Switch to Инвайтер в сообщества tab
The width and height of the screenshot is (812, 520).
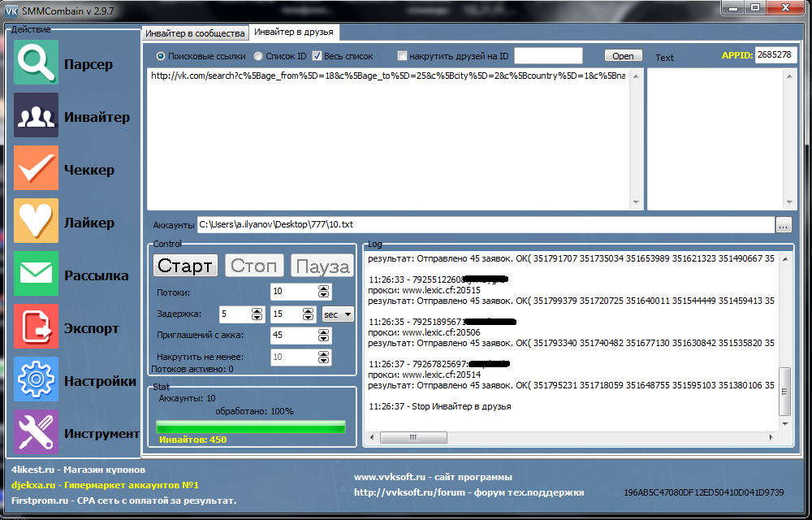coord(195,33)
